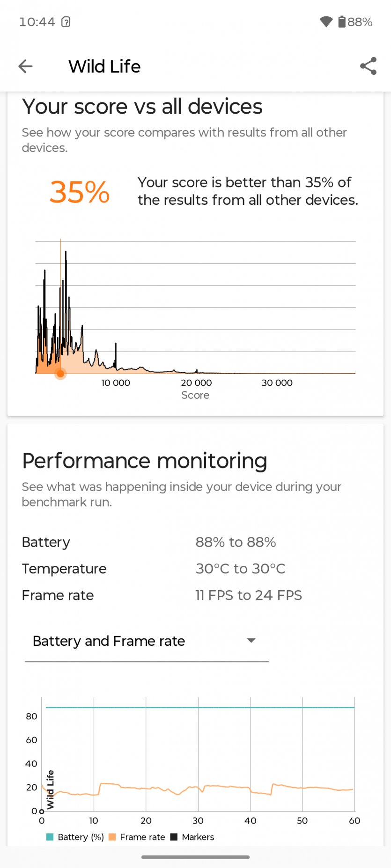
Task: Toggle the Markers legend swatch
Action: 174,837
